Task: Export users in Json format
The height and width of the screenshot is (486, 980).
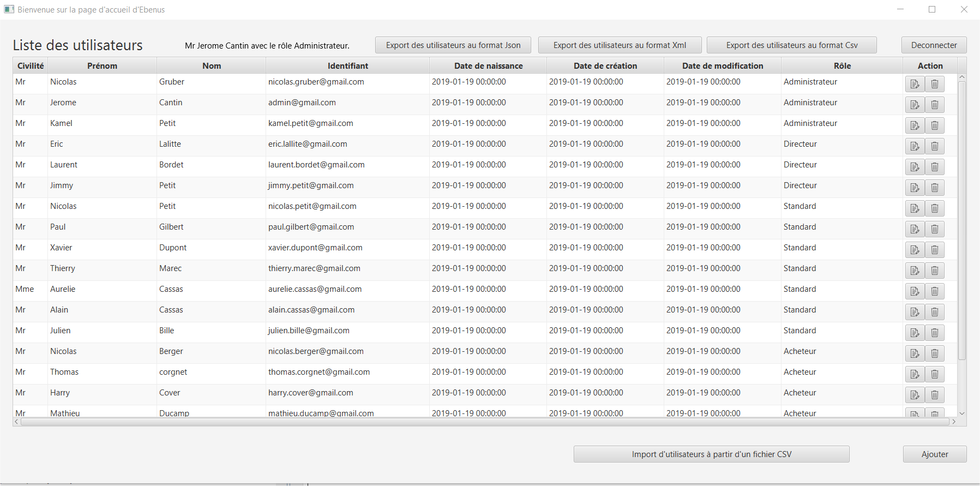Action: 453,45
